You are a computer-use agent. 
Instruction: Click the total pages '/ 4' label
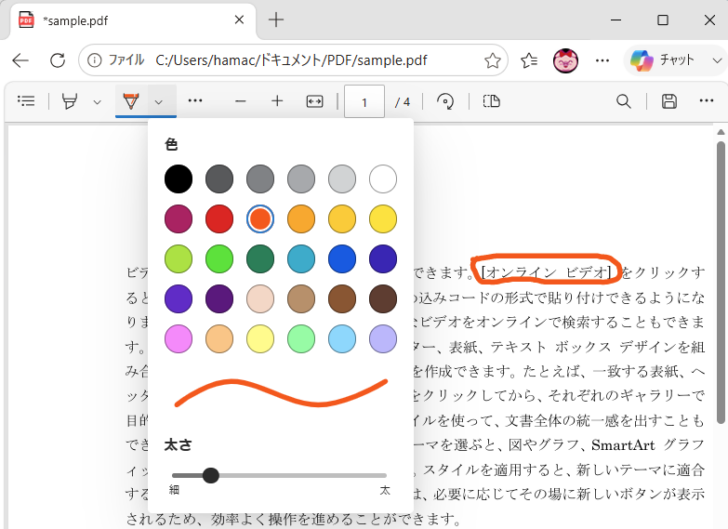pos(402,102)
